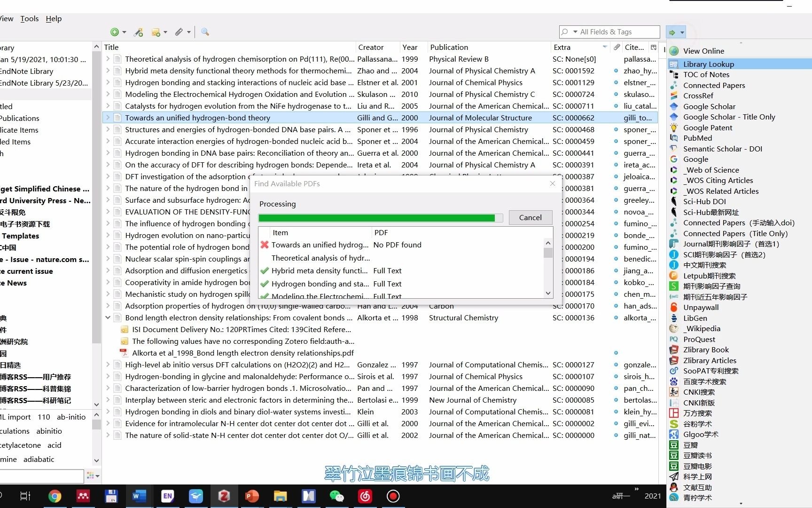Open advanced search with magnifier icon
Image resolution: width=812 pixels, height=508 pixels.
point(204,32)
